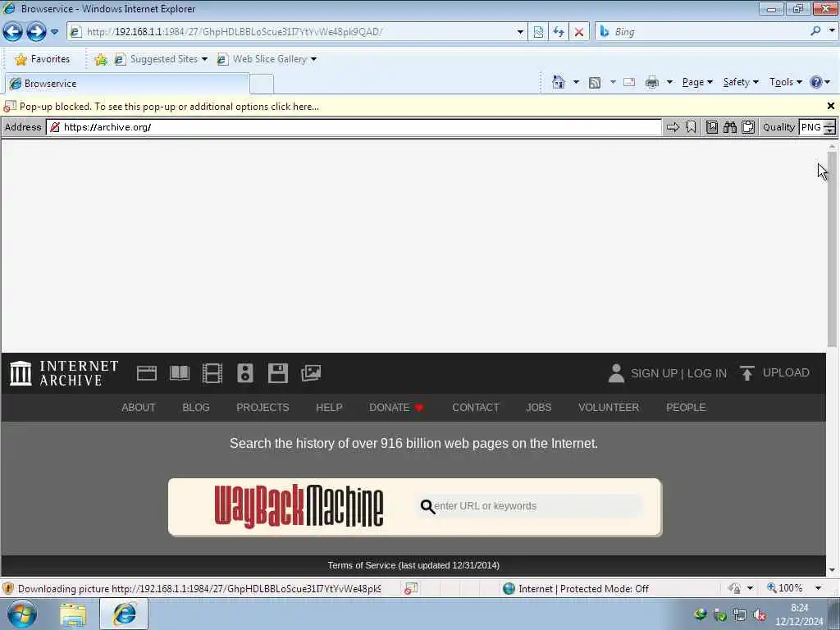Click the LOG IN link
840x630 pixels.
(707, 373)
